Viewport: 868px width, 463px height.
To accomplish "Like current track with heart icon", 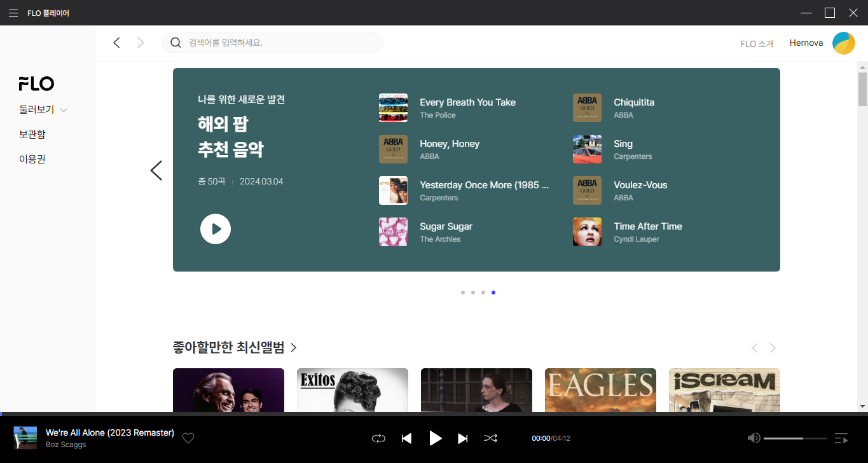I will [x=188, y=438].
